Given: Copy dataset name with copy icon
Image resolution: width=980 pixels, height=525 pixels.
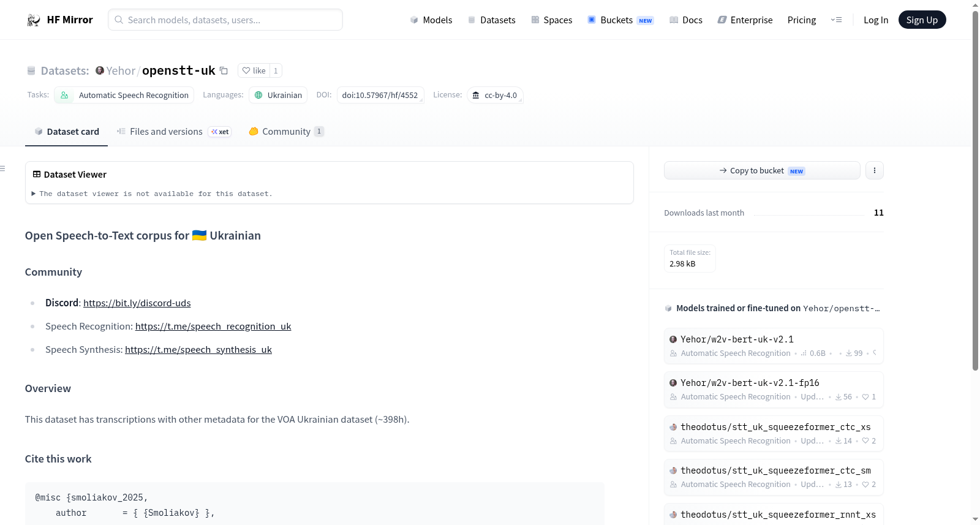Looking at the screenshot, I should click(x=224, y=70).
